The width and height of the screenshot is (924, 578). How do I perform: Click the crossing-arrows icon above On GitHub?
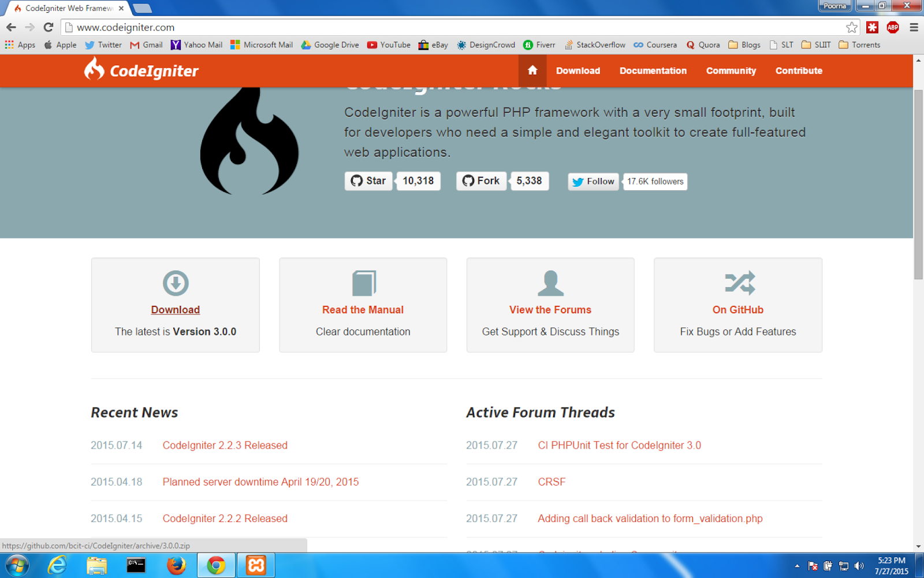click(737, 283)
